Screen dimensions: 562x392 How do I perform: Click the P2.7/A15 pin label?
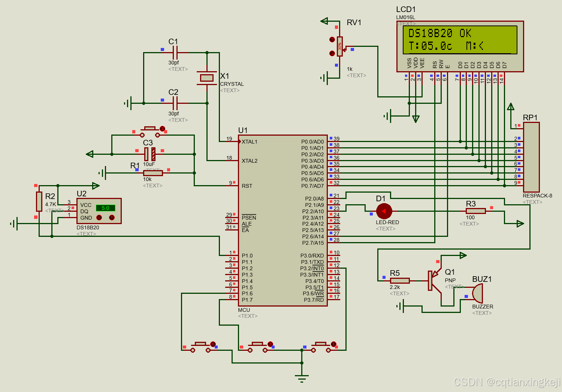pyautogui.click(x=313, y=243)
